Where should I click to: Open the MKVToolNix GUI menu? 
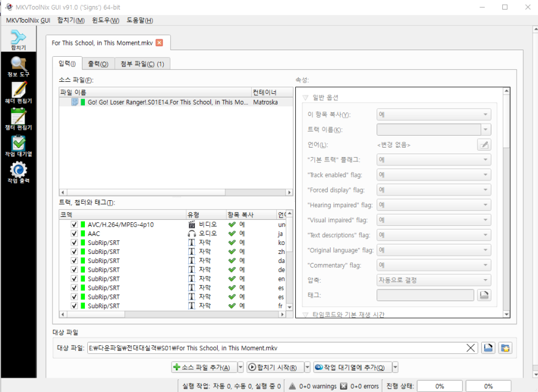pos(28,20)
